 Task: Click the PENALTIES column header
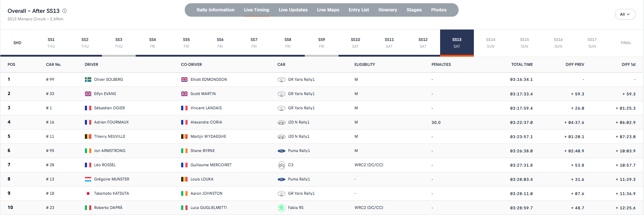[x=441, y=65]
